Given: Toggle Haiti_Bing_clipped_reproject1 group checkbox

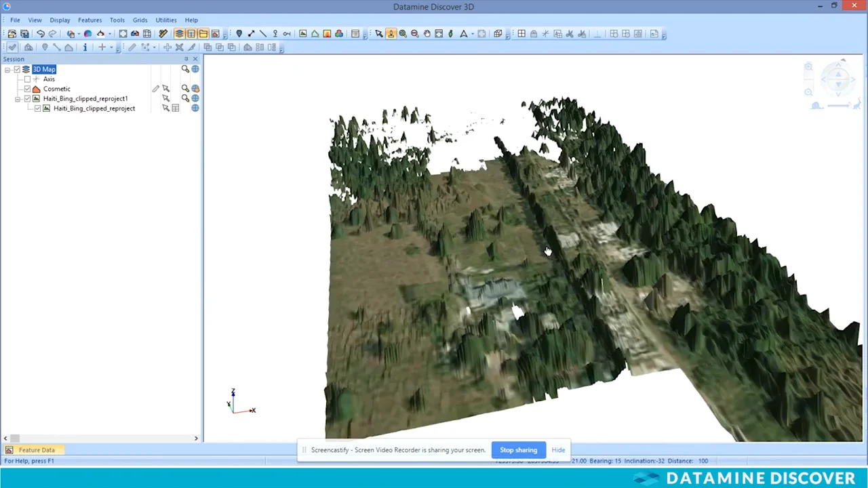Looking at the screenshot, I should point(27,99).
